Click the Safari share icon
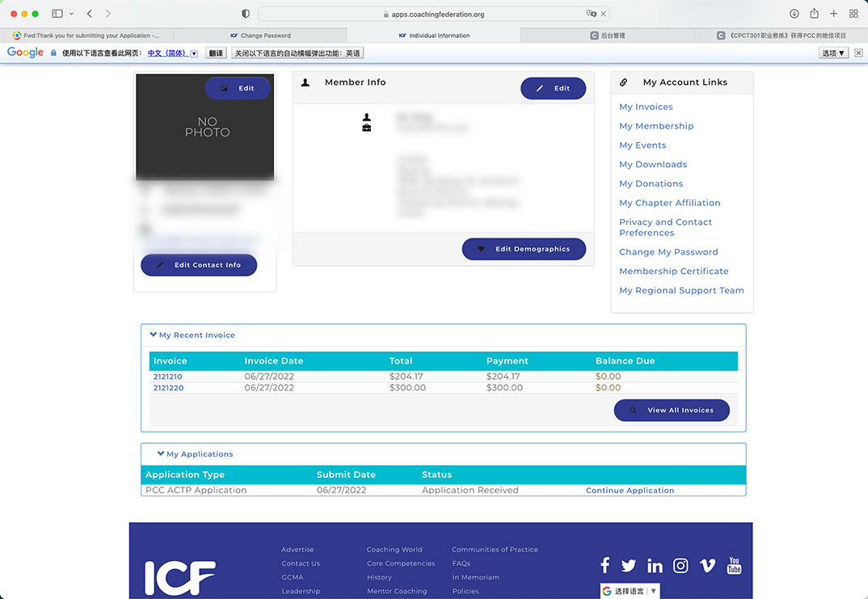 click(x=814, y=14)
